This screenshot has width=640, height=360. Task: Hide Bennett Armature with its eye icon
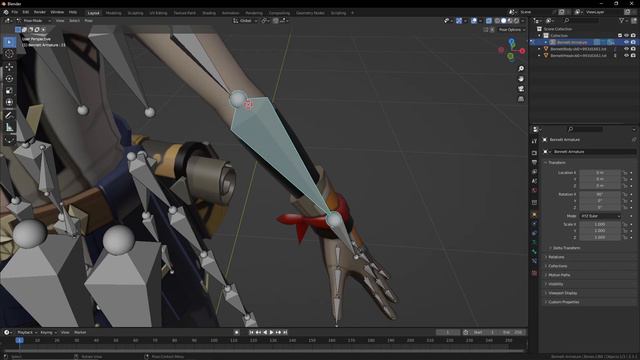[x=627, y=42]
